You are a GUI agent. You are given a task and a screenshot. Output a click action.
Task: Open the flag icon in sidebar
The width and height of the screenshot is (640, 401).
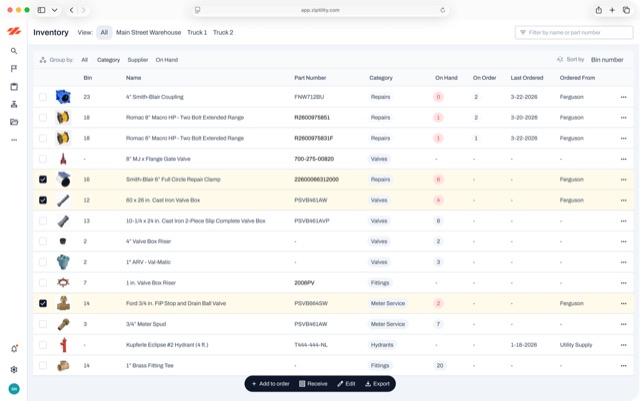[x=14, y=69]
